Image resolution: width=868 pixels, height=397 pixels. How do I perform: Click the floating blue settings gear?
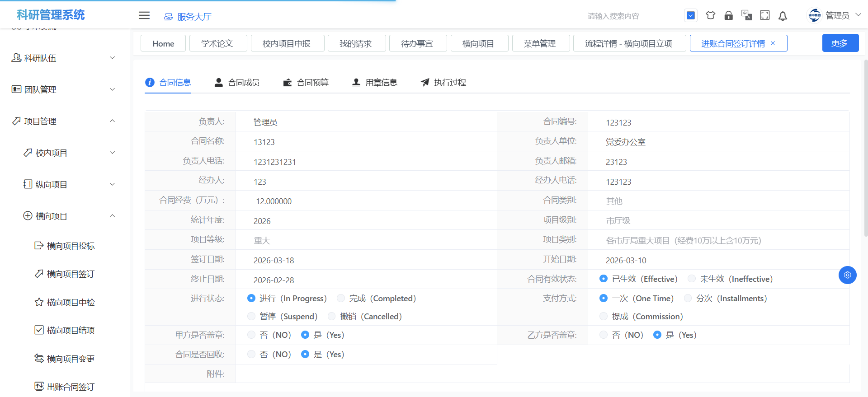pyautogui.click(x=847, y=275)
